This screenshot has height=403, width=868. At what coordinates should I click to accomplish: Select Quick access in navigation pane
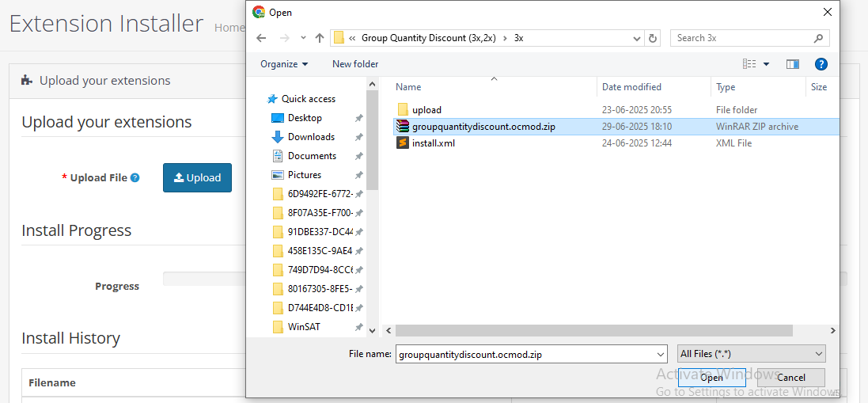coord(309,98)
